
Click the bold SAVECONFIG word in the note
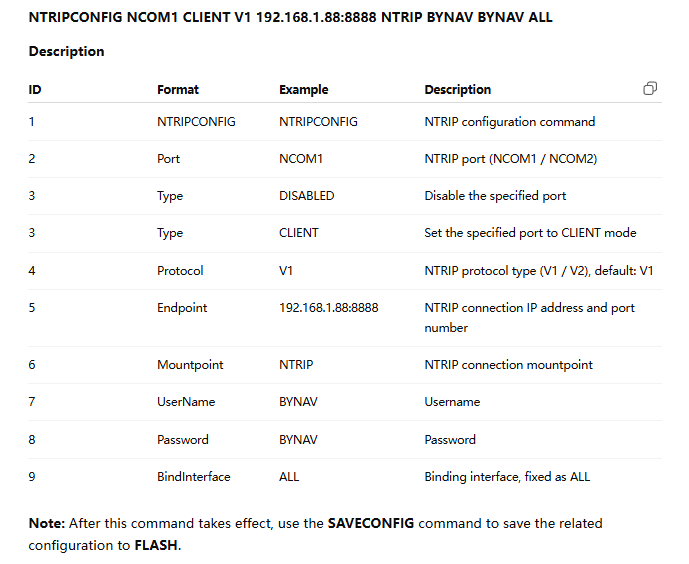point(371,523)
